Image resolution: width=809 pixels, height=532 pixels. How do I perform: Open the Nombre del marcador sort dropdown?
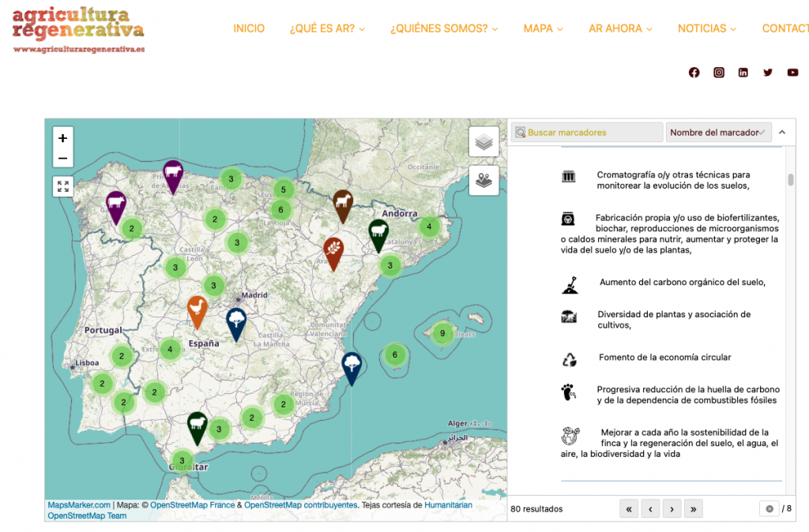click(718, 133)
